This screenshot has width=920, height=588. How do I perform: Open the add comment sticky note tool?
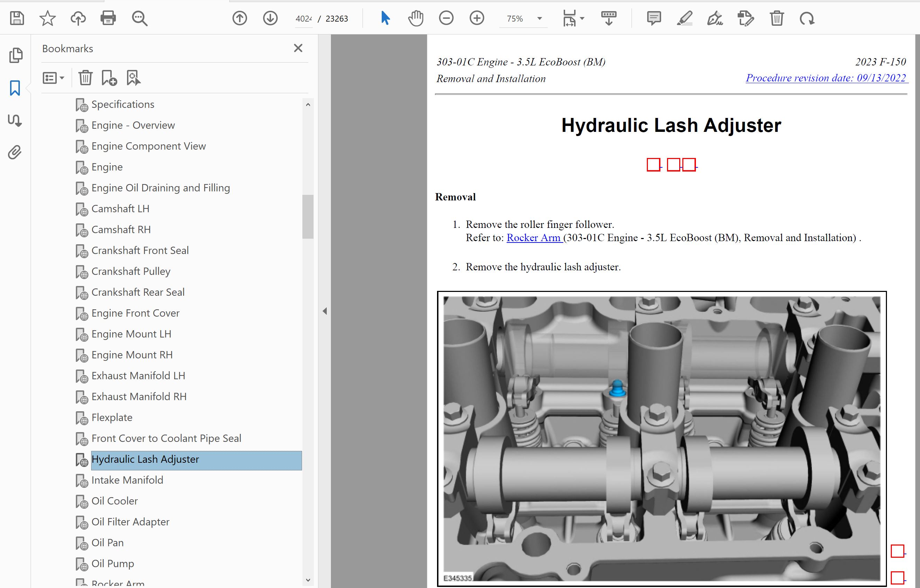click(x=654, y=18)
